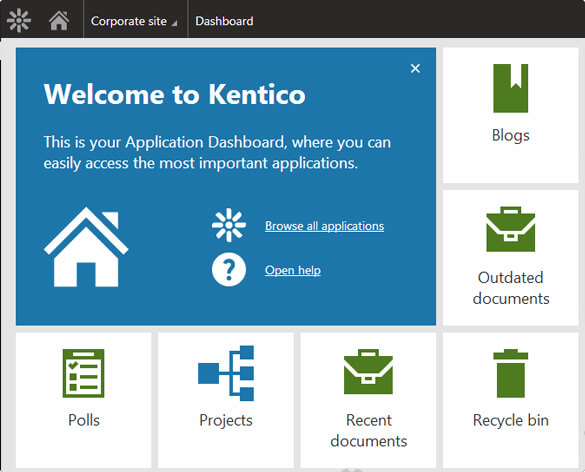Open the Projects hierarchy icon

(x=226, y=373)
